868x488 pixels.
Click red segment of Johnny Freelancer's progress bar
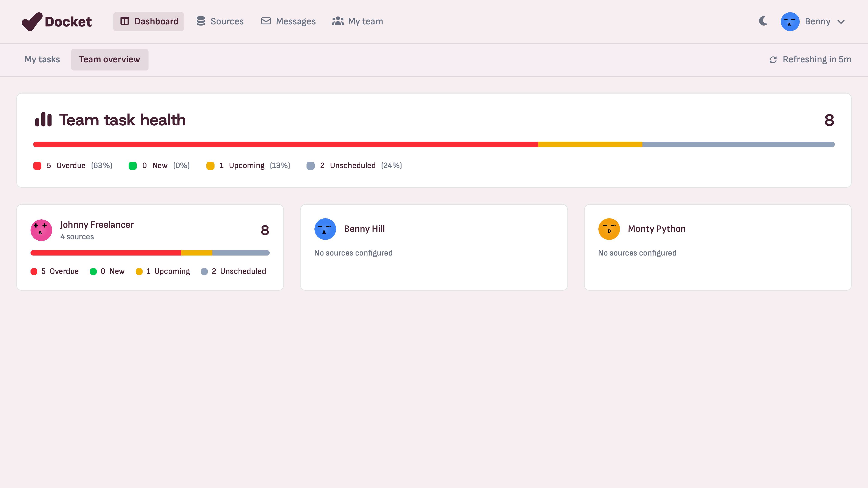[x=106, y=253]
